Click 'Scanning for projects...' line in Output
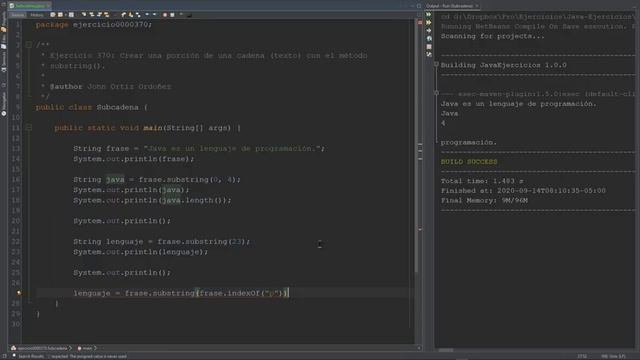The image size is (640, 360). coord(492,36)
